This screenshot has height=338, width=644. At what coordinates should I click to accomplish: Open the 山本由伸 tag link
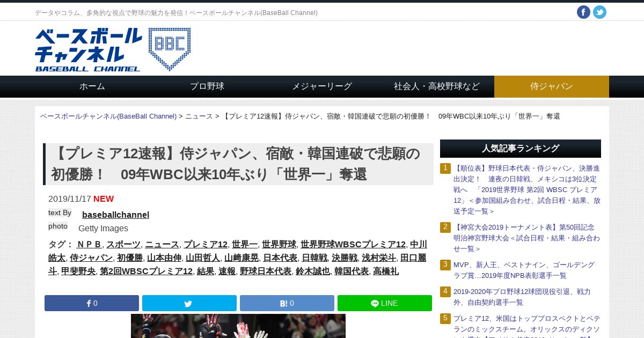click(x=164, y=258)
